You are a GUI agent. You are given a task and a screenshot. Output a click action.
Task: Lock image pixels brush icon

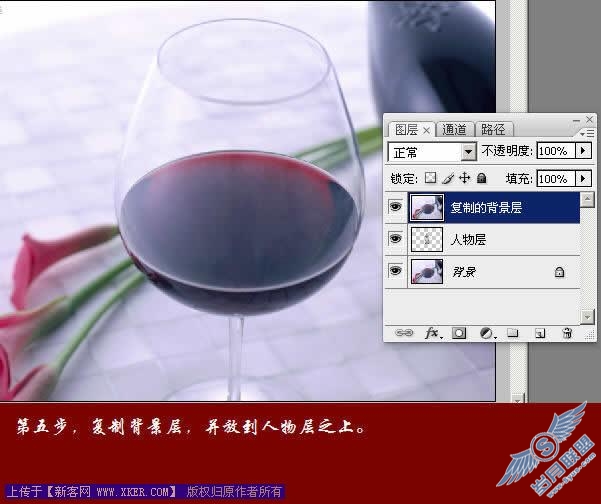pos(447,178)
